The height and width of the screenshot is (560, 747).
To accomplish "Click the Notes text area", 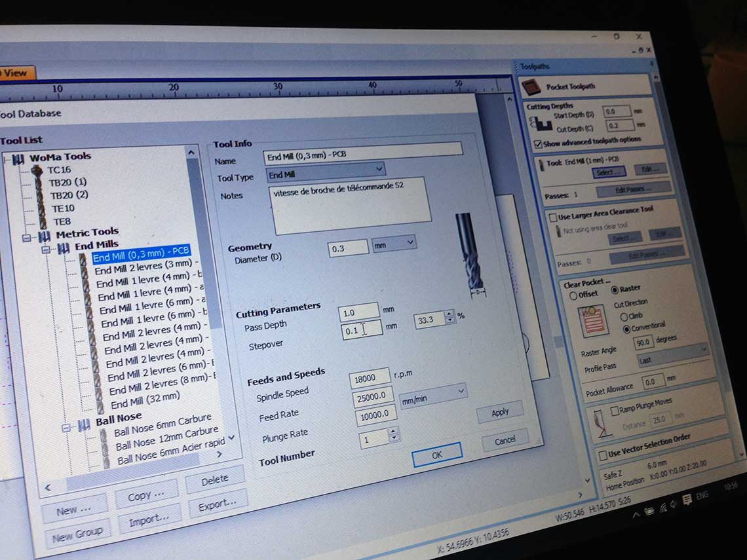I will (349, 205).
